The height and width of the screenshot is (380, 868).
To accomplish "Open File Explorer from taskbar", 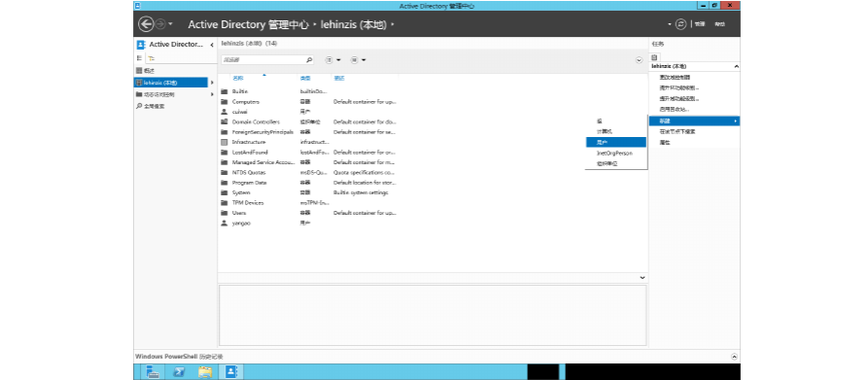I will (205, 371).
